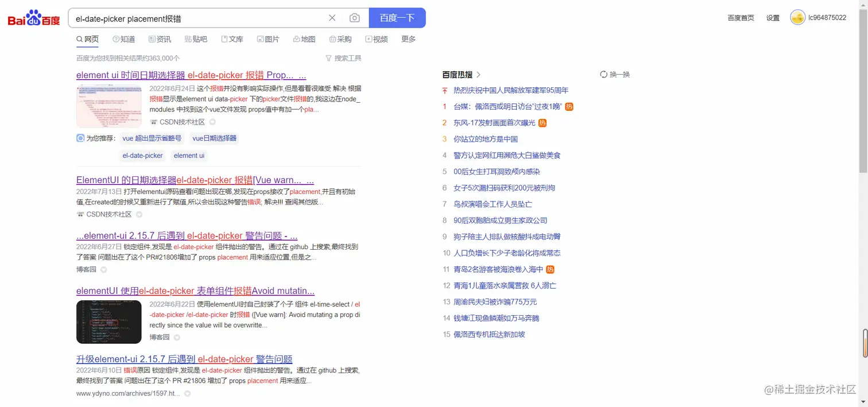Open hot topic 东风-17发射画面首次曝光
This screenshot has width=868, height=407.
[x=494, y=123]
